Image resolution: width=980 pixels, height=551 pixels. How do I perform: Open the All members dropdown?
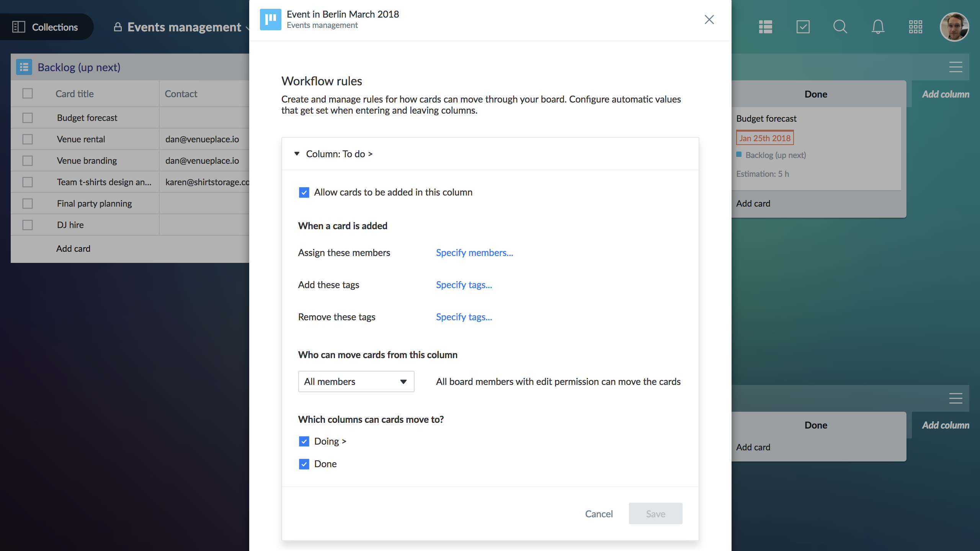pos(356,381)
